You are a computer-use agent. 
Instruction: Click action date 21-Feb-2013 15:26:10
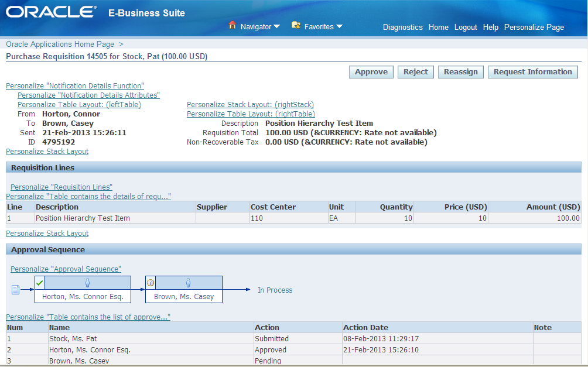coord(381,350)
